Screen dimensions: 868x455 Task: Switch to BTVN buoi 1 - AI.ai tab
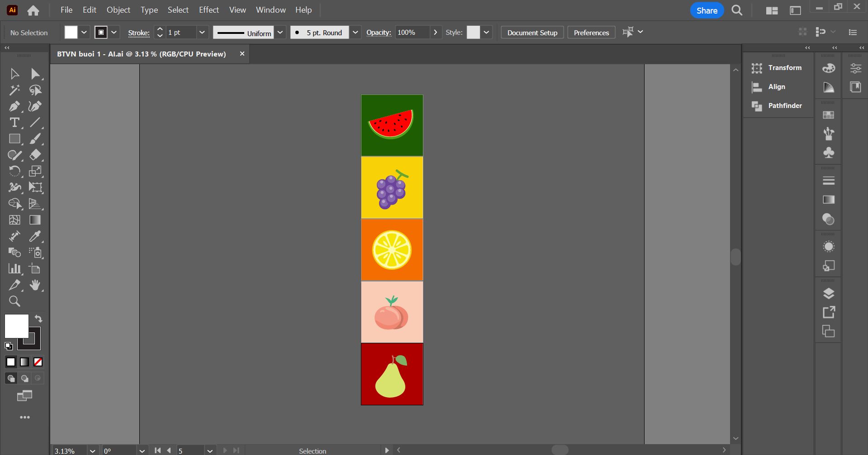(142, 54)
